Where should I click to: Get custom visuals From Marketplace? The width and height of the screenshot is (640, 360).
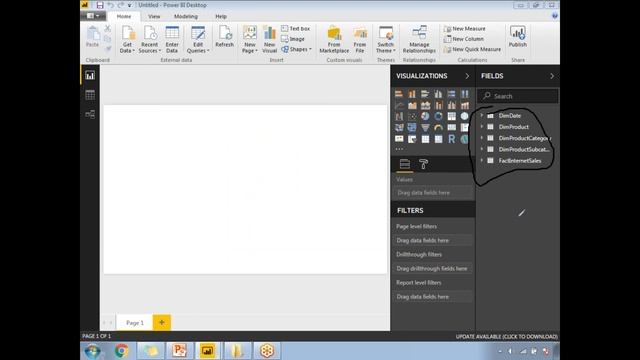click(334, 39)
